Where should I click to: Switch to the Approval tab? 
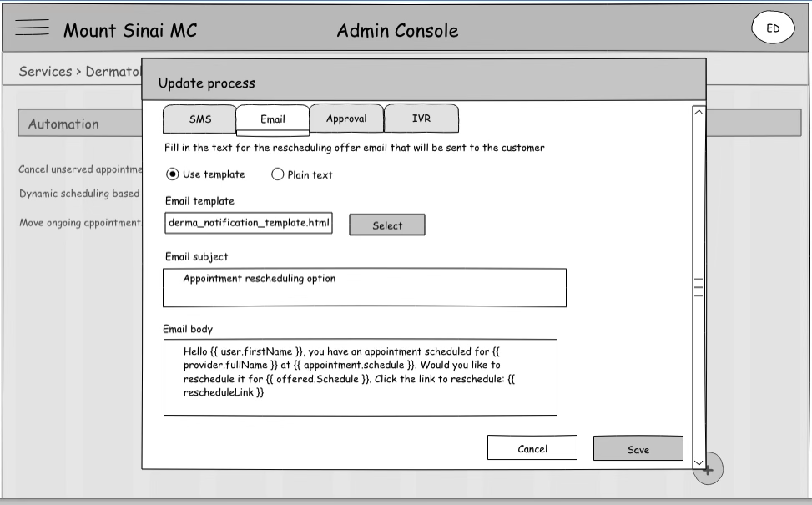[x=346, y=119]
